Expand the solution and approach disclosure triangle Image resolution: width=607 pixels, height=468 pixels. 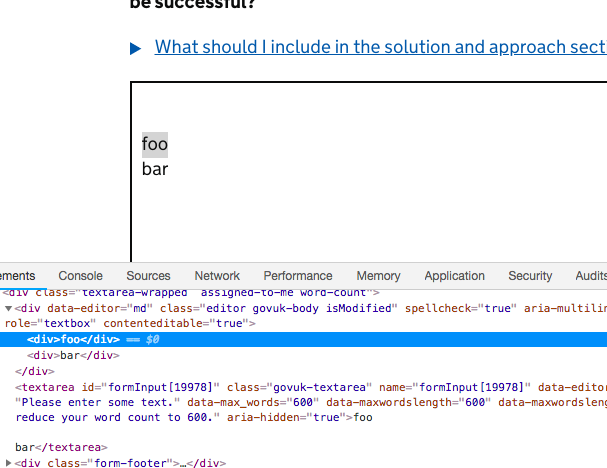tap(135, 48)
